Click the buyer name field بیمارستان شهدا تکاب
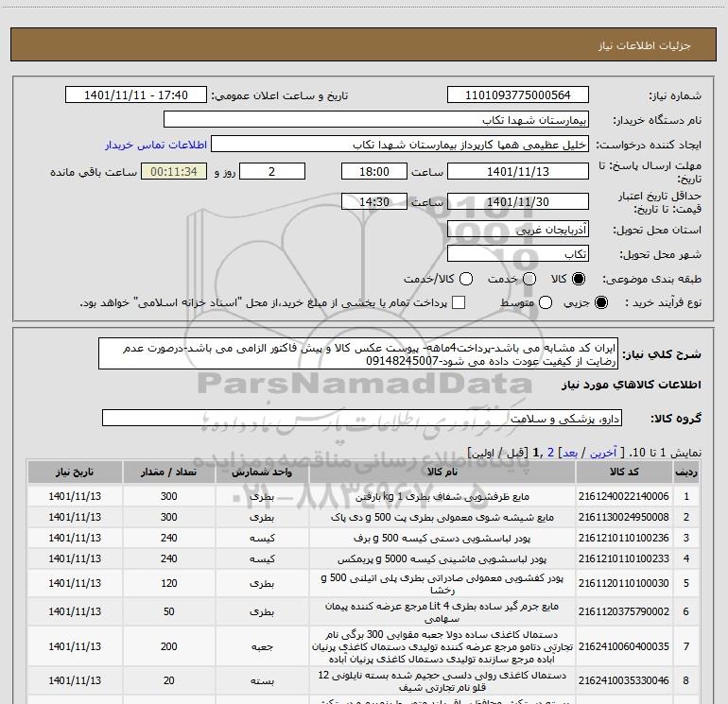Viewport: 728px width, 704px height. 376,119
